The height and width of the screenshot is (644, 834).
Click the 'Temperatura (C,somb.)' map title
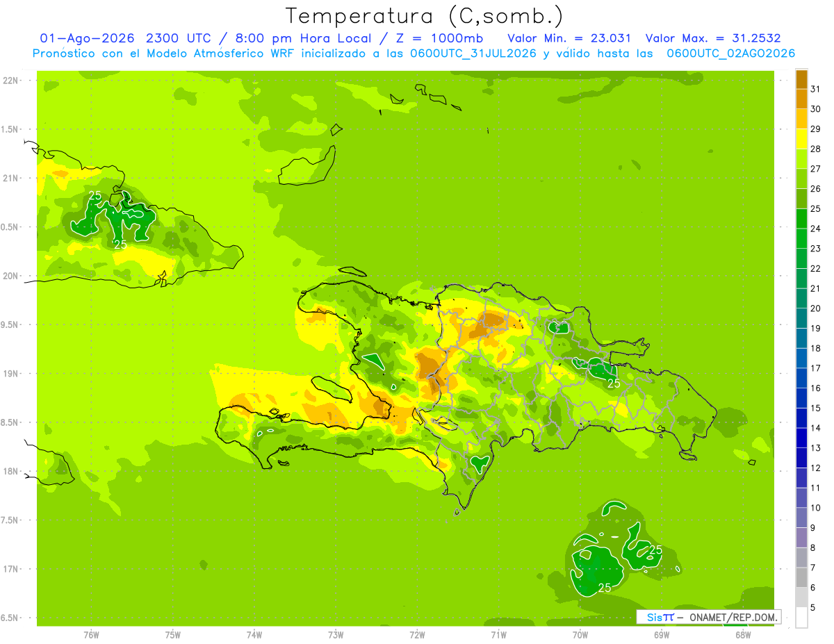pyautogui.click(x=425, y=16)
